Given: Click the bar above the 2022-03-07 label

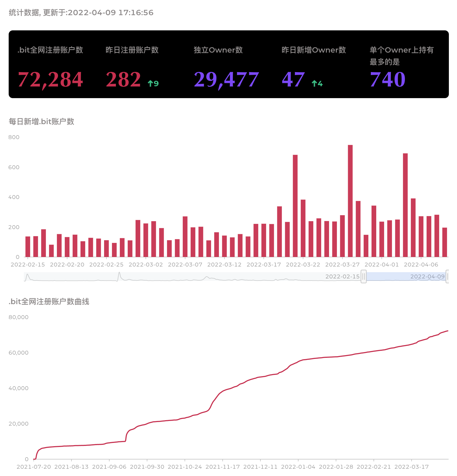Looking at the screenshot, I should point(185,236).
